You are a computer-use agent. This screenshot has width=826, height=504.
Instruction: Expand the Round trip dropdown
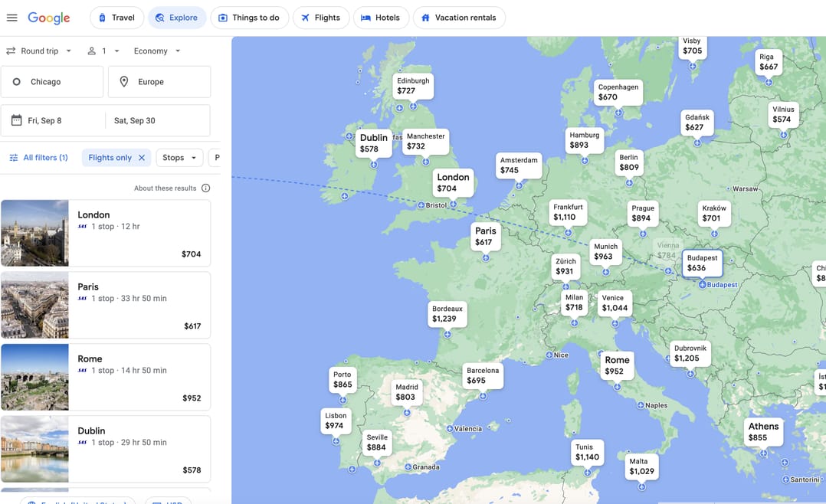[39, 51]
